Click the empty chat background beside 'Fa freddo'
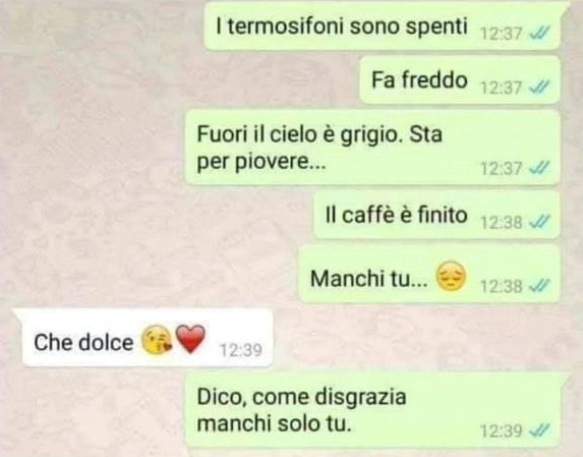The width and height of the screenshot is (583, 457). pyautogui.click(x=178, y=80)
